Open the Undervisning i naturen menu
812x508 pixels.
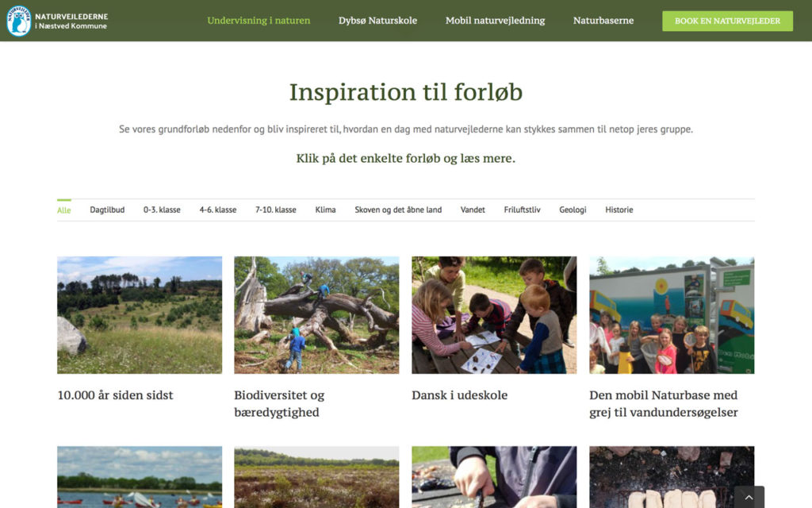[259, 21]
